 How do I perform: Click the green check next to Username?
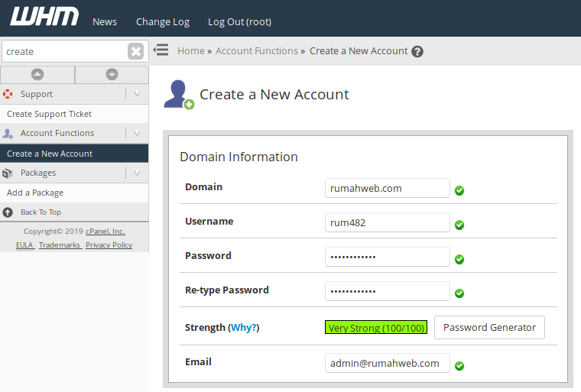[x=459, y=225]
